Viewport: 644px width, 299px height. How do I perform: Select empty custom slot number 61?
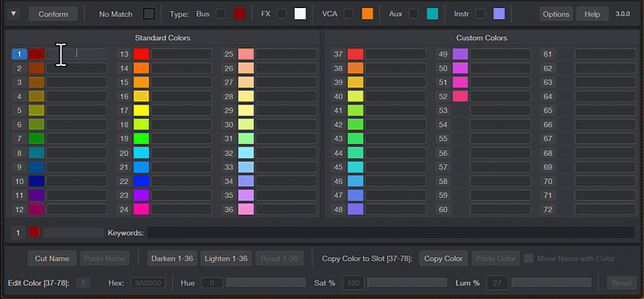coord(548,54)
